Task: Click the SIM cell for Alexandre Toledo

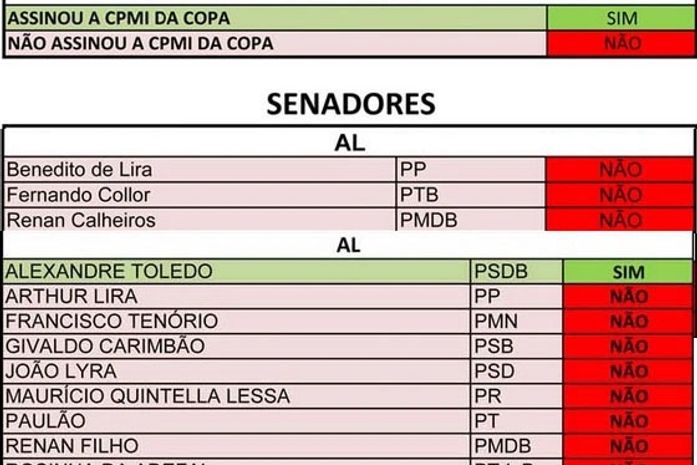Action: tap(628, 271)
